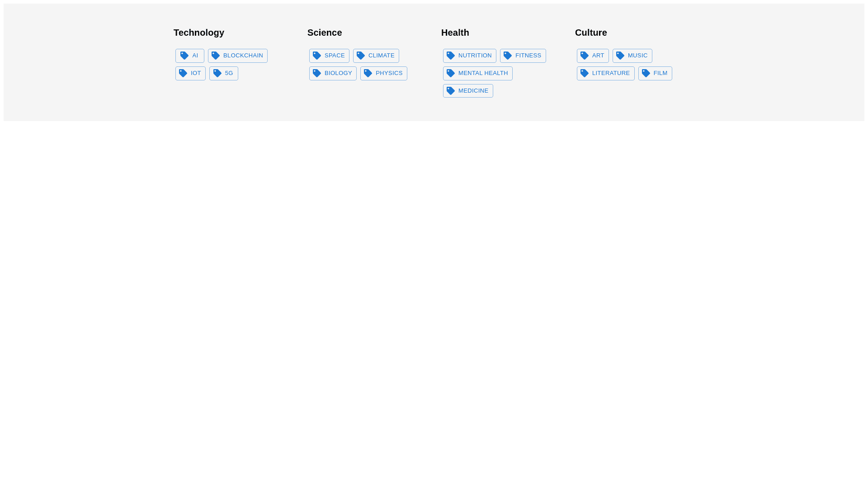This screenshot has width=868, height=488.
Task: Click the tag icon next to Music
Action: coord(620,56)
